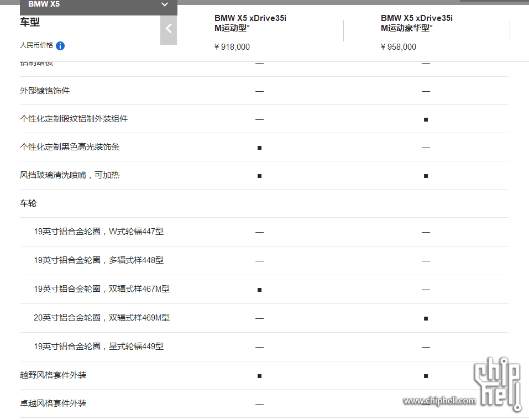Click the 19英寸铝合金轮圈，多辐式样448型 row label
Viewport: 529px width, 420px height.
(x=99, y=260)
